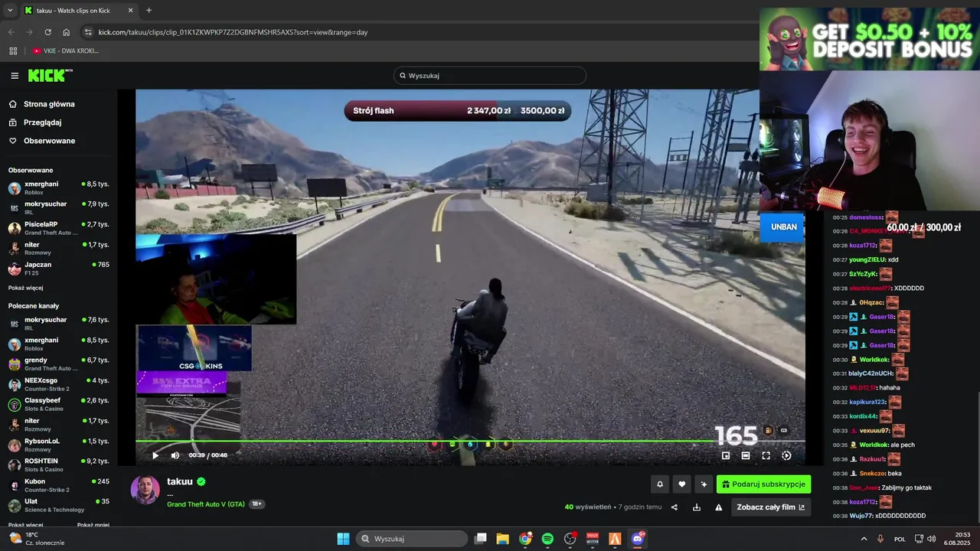Share the clip
The height and width of the screenshot is (551, 980).
675,507
